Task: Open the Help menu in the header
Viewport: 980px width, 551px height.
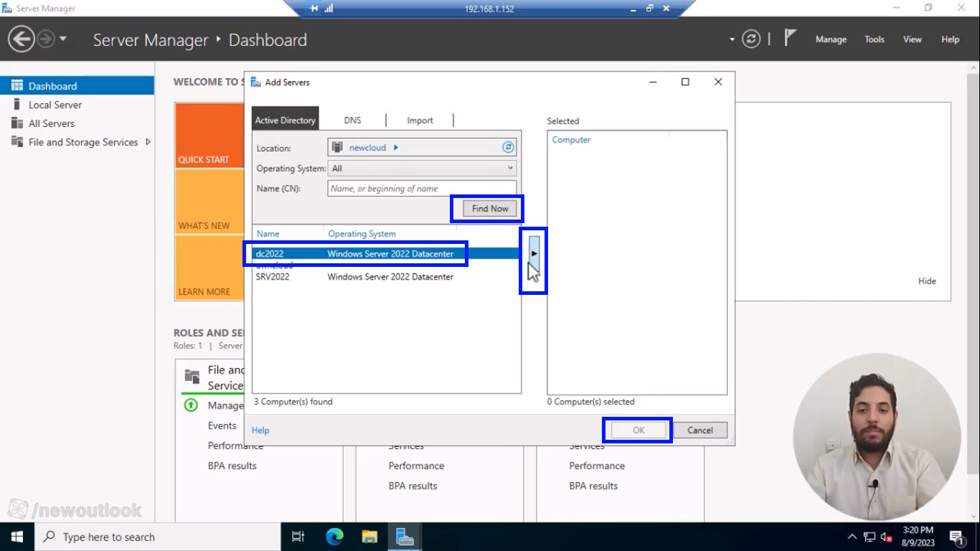Action: point(951,39)
